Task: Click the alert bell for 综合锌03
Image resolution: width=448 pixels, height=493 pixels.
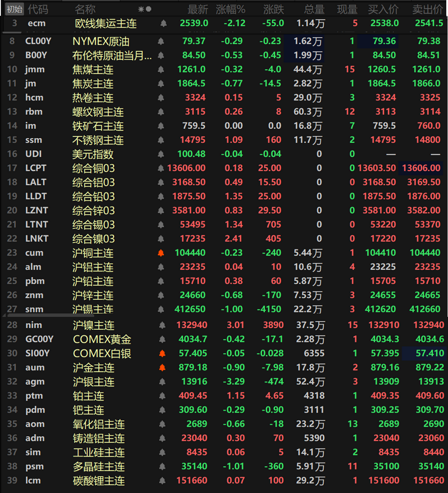Action: [161, 210]
